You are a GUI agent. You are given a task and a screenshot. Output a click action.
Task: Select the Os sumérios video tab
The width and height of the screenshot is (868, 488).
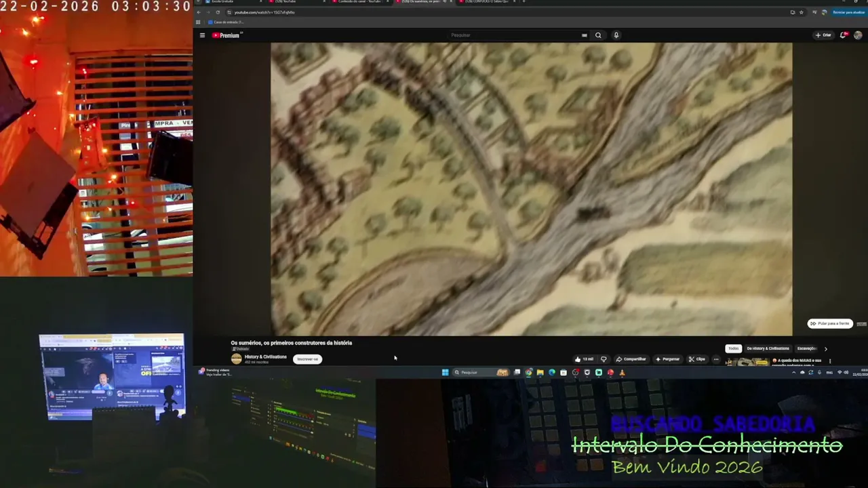click(x=424, y=2)
